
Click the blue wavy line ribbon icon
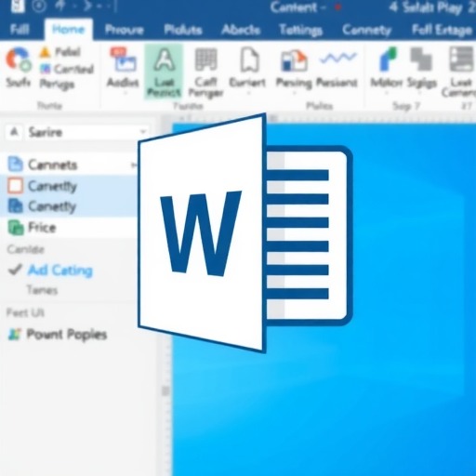338,58
